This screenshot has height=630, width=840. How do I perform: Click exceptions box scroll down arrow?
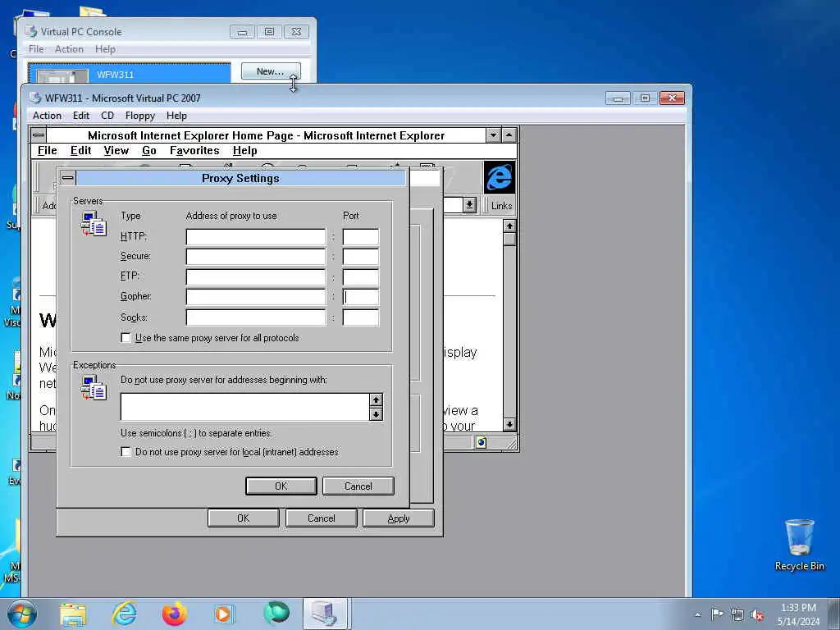pos(376,414)
